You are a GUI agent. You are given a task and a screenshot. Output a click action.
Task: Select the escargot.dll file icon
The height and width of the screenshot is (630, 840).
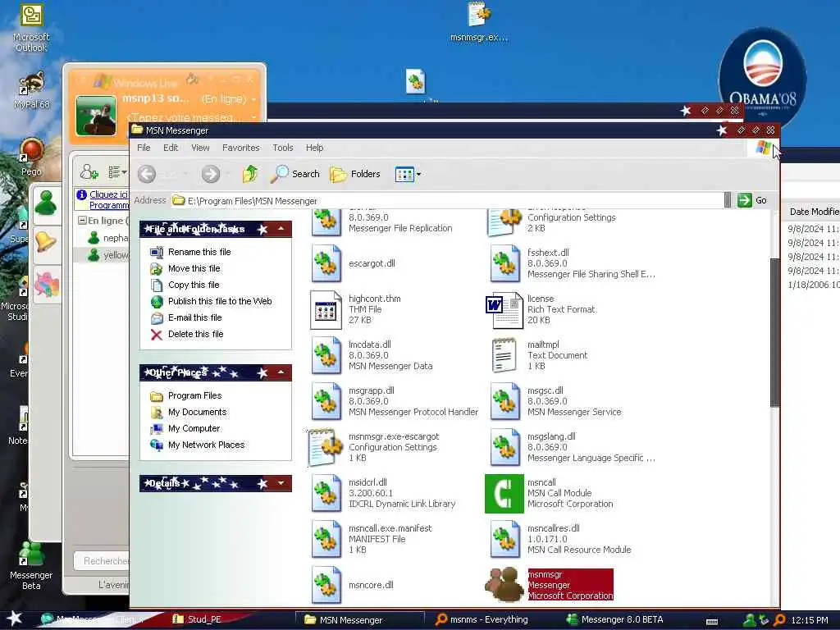pyautogui.click(x=326, y=263)
